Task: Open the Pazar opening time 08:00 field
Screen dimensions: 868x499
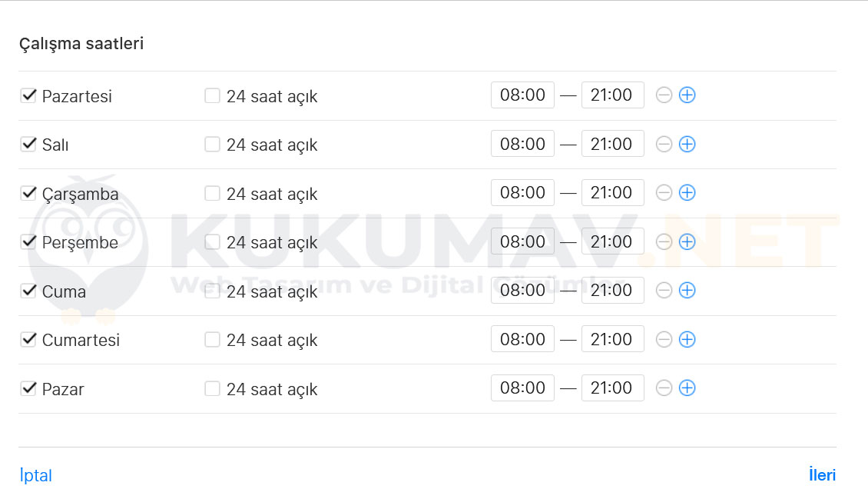Action: point(522,388)
